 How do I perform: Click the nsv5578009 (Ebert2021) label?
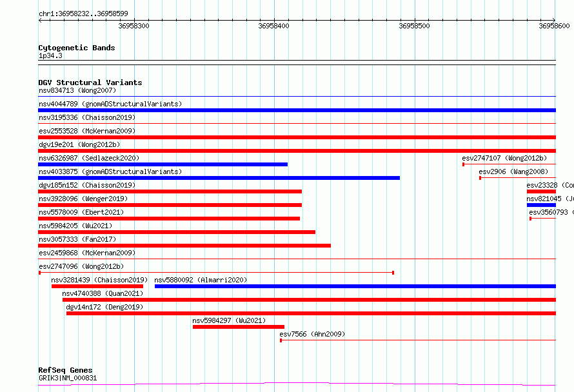point(81,212)
